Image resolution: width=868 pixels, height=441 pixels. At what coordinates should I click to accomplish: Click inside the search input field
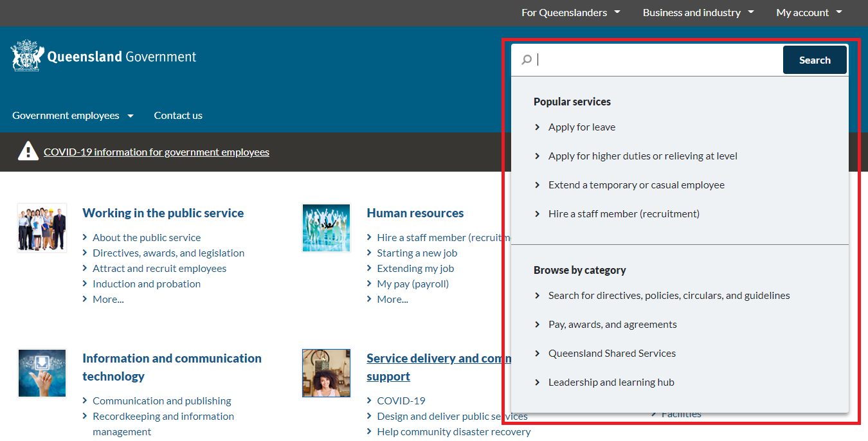click(643, 59)
